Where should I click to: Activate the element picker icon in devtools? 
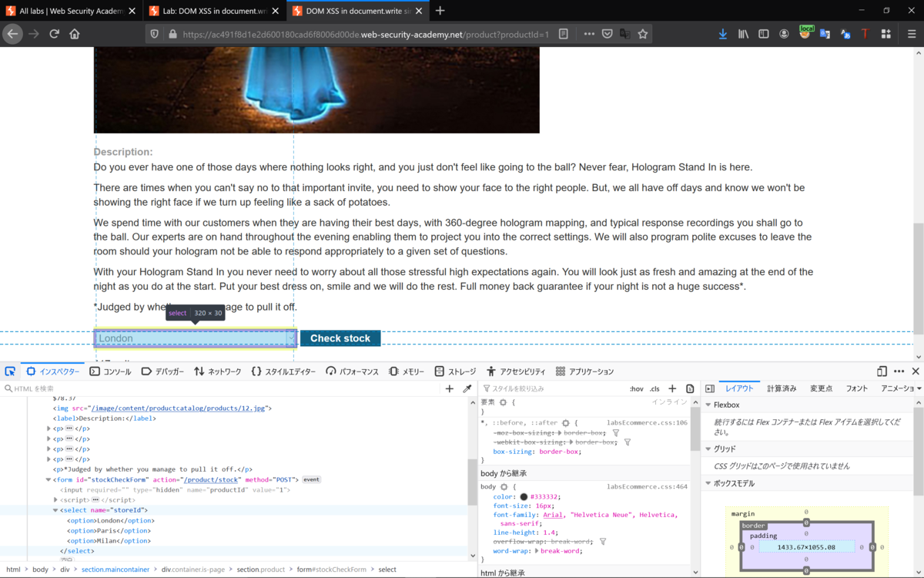click(x=10, y=371)
